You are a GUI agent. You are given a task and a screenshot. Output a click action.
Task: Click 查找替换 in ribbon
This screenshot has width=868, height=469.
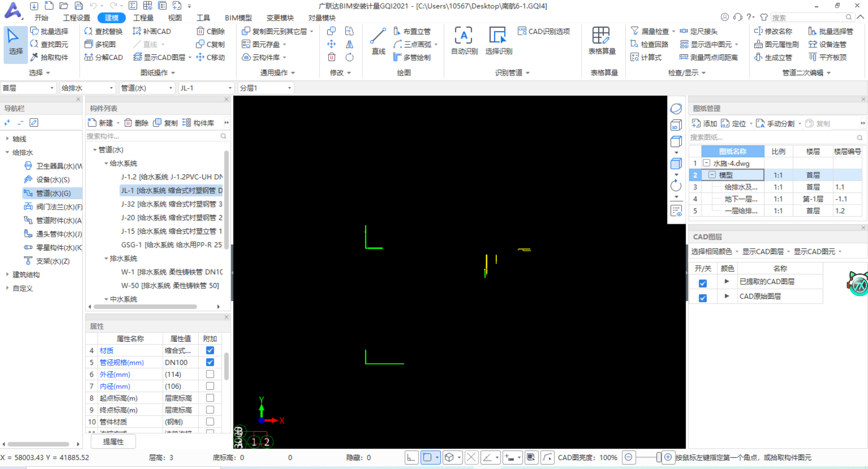click(x=104, y=31)
